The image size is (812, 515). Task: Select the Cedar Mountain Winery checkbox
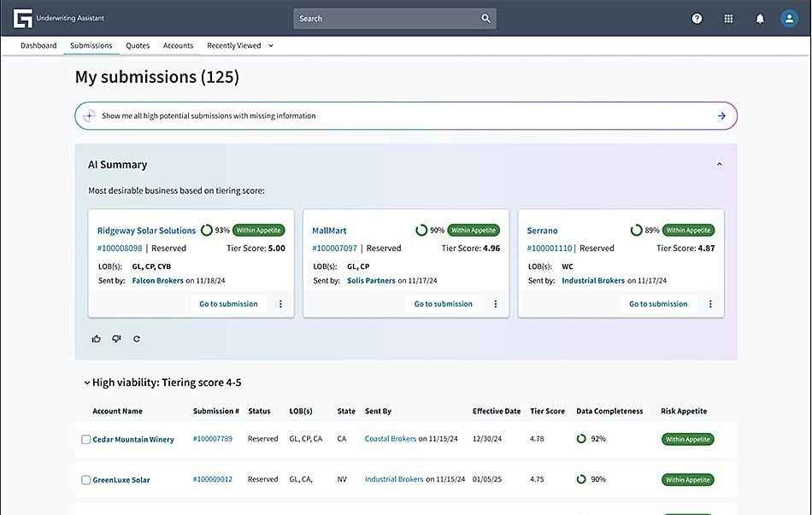(85, 440)
